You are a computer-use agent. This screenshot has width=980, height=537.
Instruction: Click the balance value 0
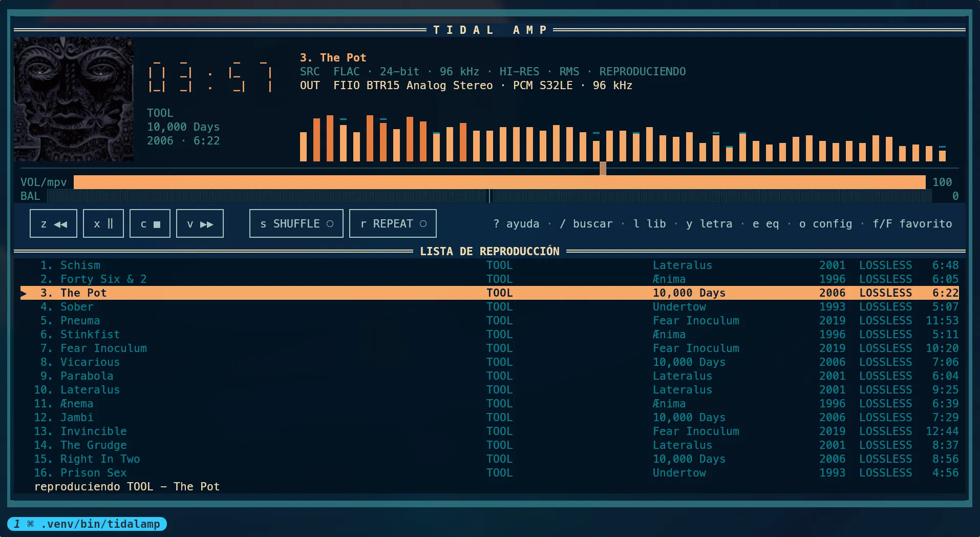coord(955,196)
